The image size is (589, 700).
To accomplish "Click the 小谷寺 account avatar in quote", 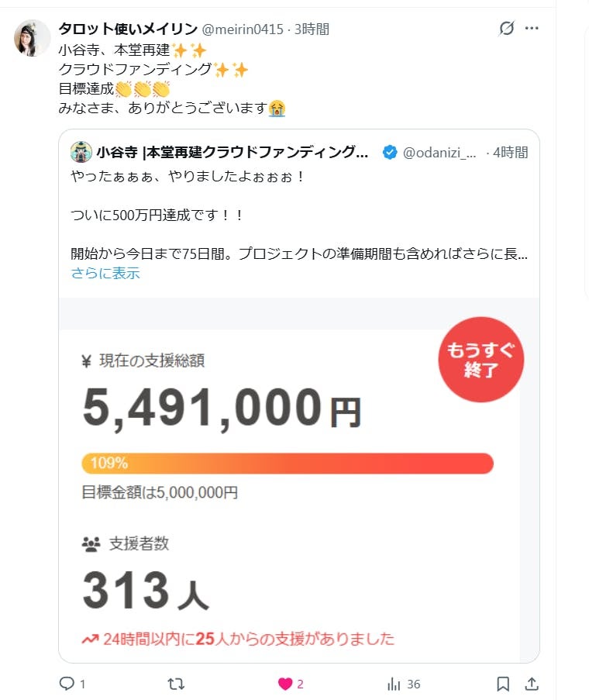I will tap(81, 152).
